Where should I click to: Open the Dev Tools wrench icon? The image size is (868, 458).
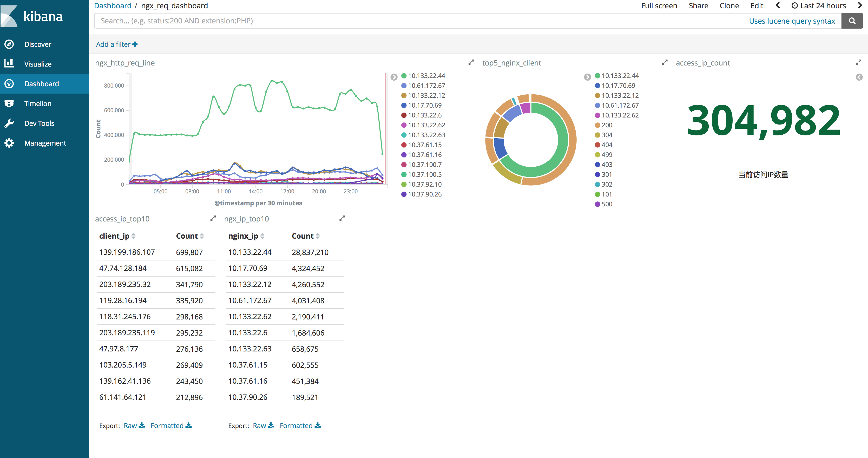9,123
